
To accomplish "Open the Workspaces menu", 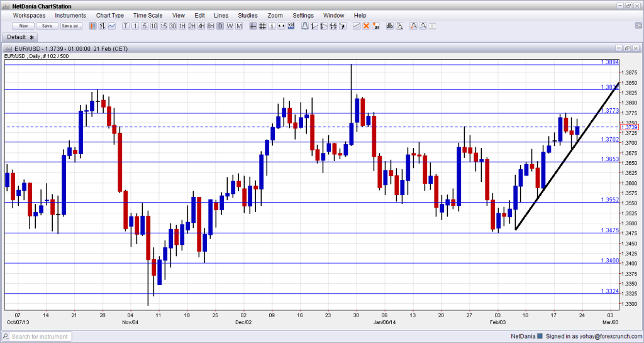I will pyautogui.click(x=29, y=15).
